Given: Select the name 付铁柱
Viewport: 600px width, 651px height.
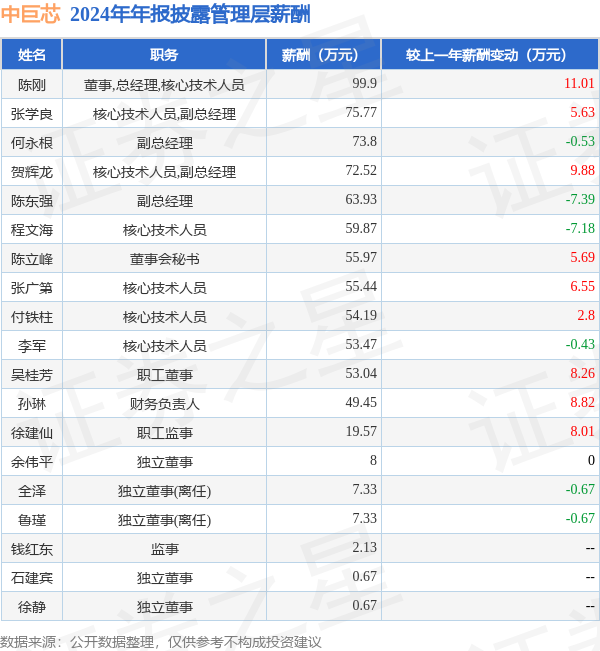Looking at the screenshot, I should tap(32, 317).
